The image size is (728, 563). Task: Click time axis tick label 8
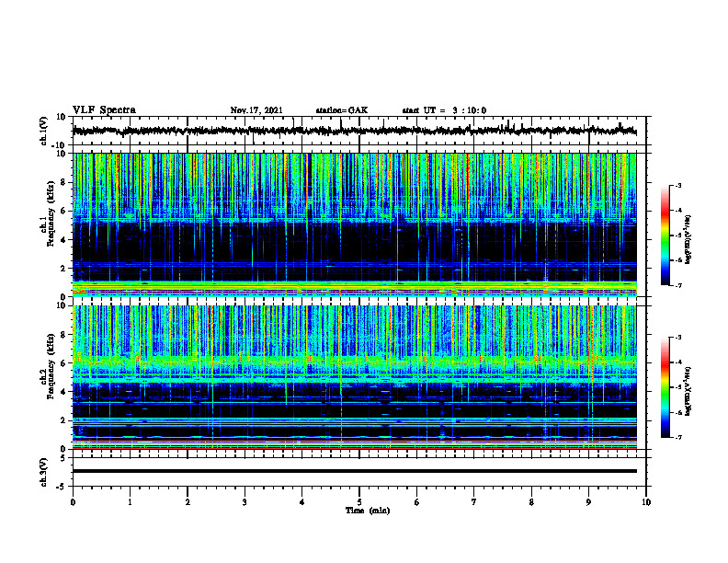point(531,502)
